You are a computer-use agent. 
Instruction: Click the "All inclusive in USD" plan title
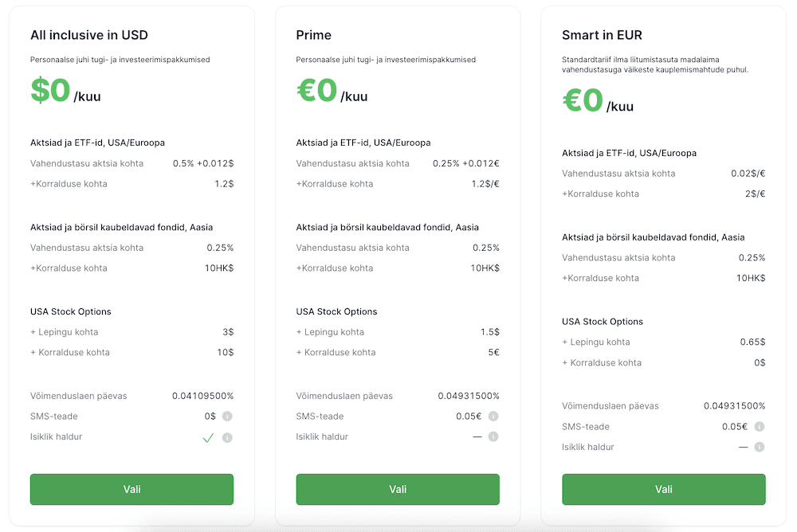click(88, 35)
